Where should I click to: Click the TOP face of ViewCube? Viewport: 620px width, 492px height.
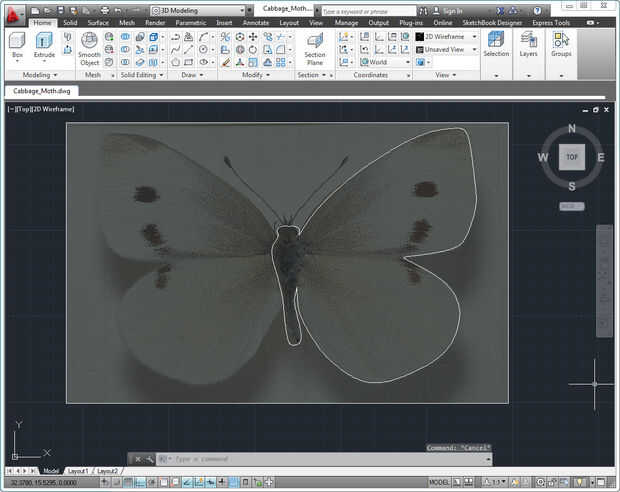571,157
